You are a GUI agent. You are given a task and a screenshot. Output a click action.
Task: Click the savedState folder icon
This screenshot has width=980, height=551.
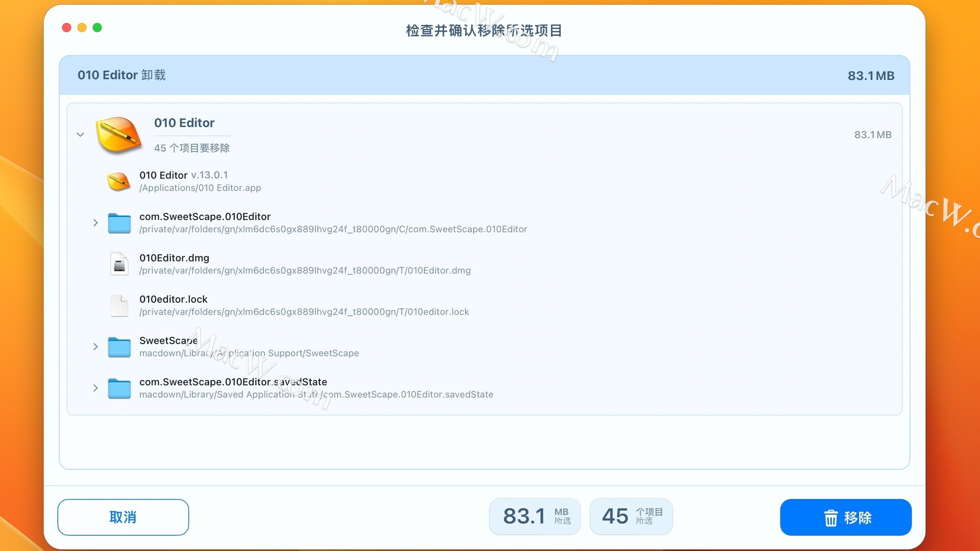pyautogui.click(x=119, y=388)
